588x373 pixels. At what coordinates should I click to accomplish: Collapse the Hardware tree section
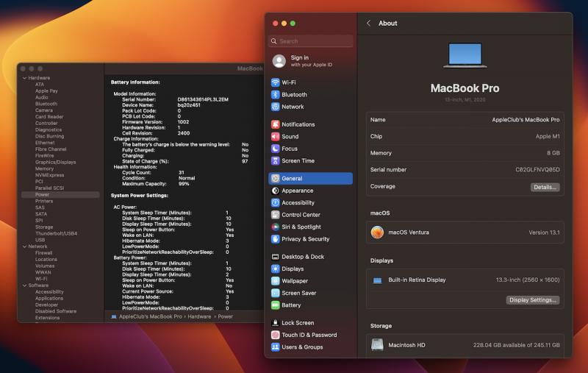point(24,78)
